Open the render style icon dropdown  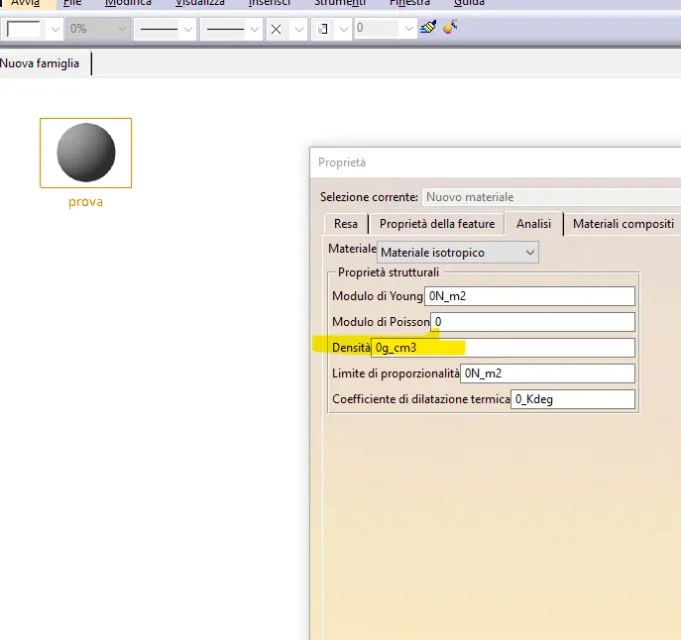click(x=343, y=29)
